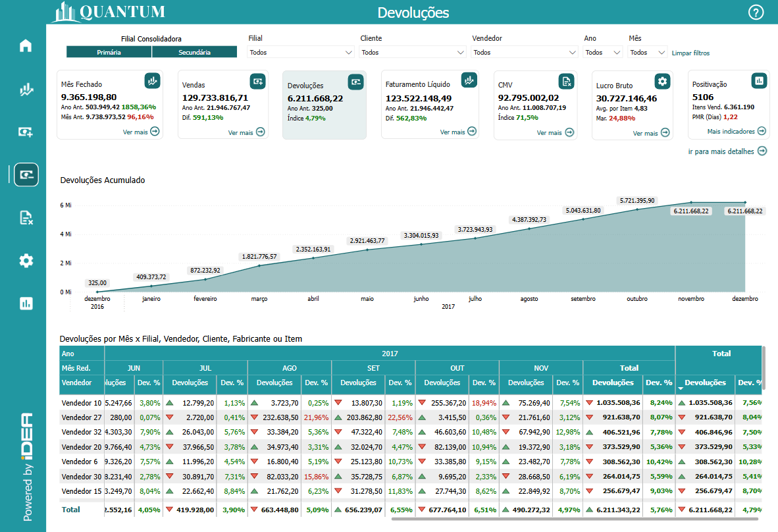Open the bar chart indicators sidebar icon
This screenshot has height=532, width=778.
click(26, 304)
